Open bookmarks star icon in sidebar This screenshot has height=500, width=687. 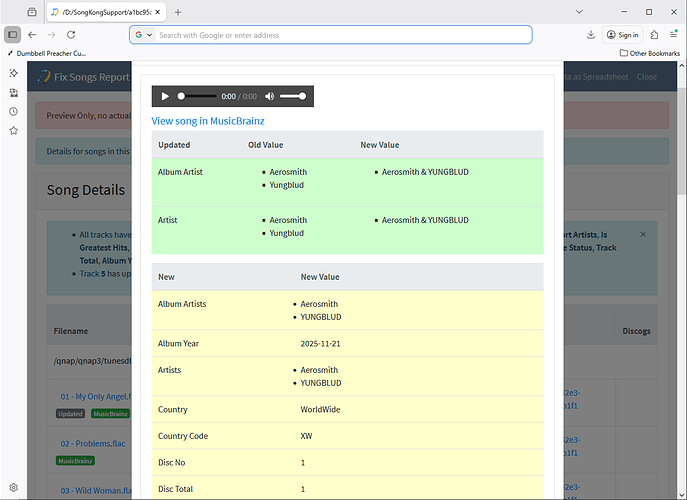pyautogui.click(x=13, y=130)
